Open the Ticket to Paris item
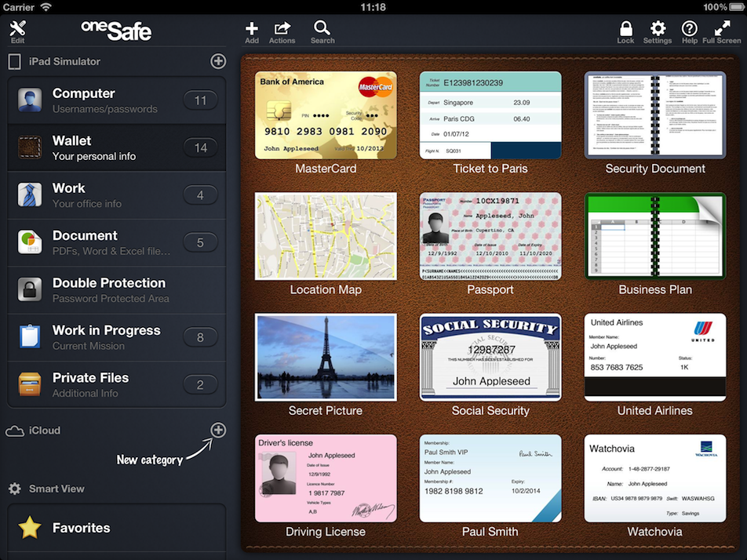 coord(490,115)
